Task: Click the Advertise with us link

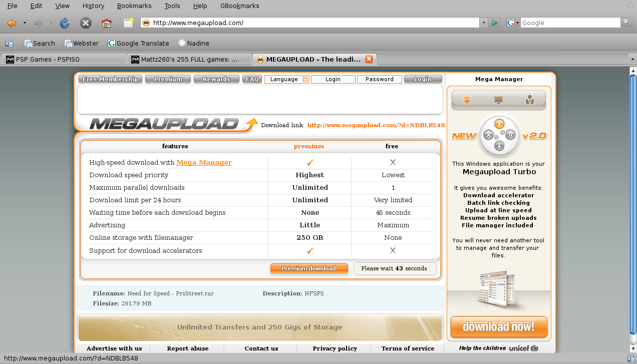Action: pyautogui.click(x=114, y=348)
